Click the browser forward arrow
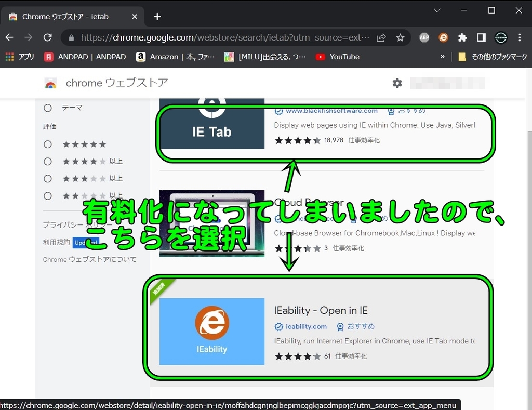 click(x=29, y=37)
